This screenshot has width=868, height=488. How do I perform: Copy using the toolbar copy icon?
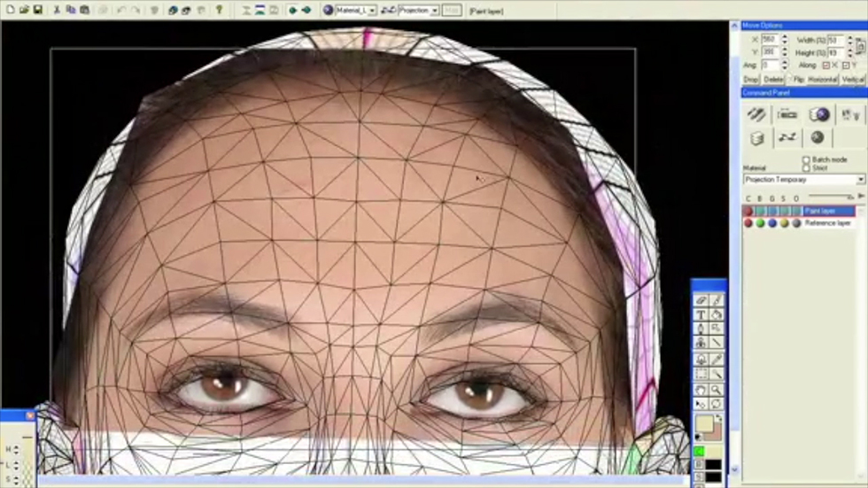pyautogui.click(x=70, y=10)
